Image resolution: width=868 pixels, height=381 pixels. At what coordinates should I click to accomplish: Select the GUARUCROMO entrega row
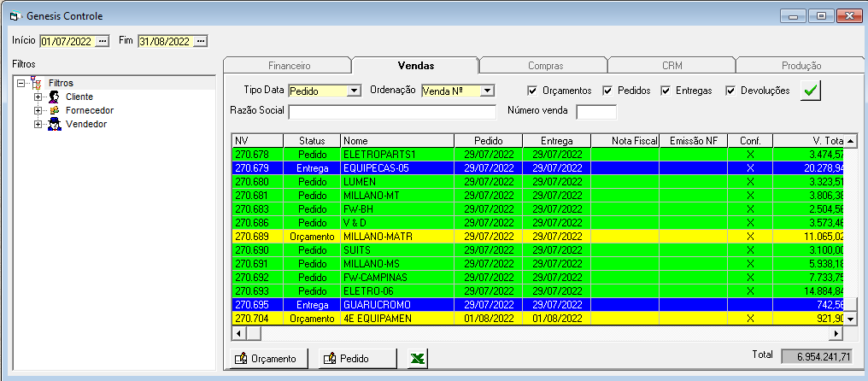pos(537,305)
